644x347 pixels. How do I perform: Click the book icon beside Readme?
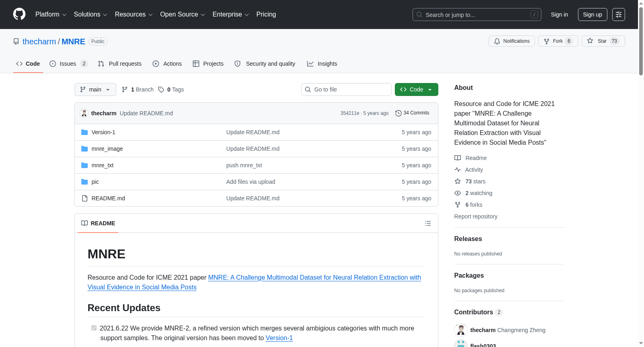tap(458, 158)
